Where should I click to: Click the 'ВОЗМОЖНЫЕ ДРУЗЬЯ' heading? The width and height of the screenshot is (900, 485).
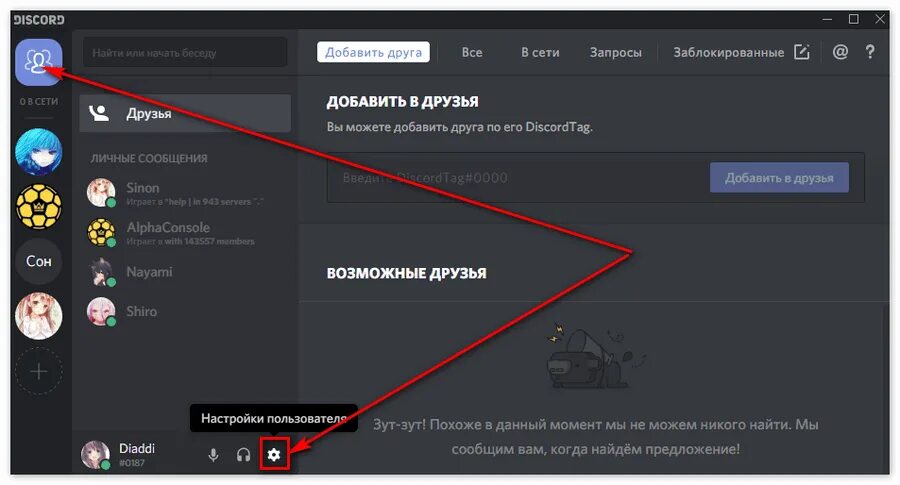(406, 273)
